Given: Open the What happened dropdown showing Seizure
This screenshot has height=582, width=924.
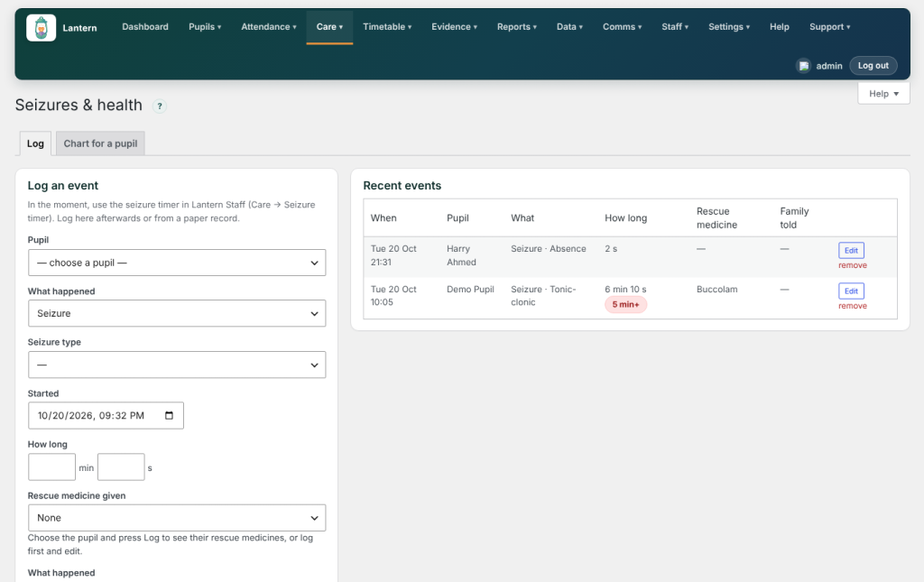Looking at the screenshot, I should click(x=177, y=313).
